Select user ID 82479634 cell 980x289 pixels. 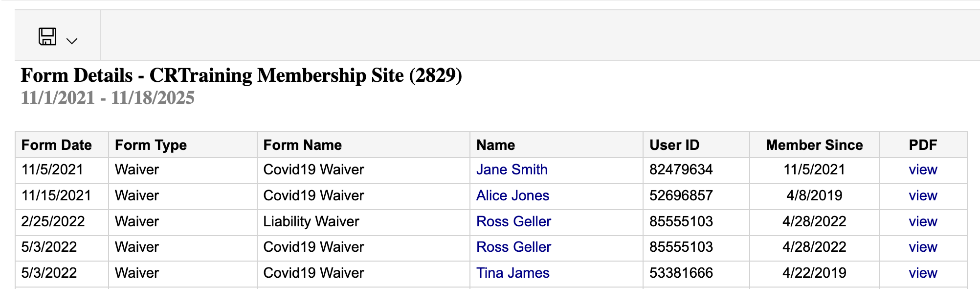[681, 169]
